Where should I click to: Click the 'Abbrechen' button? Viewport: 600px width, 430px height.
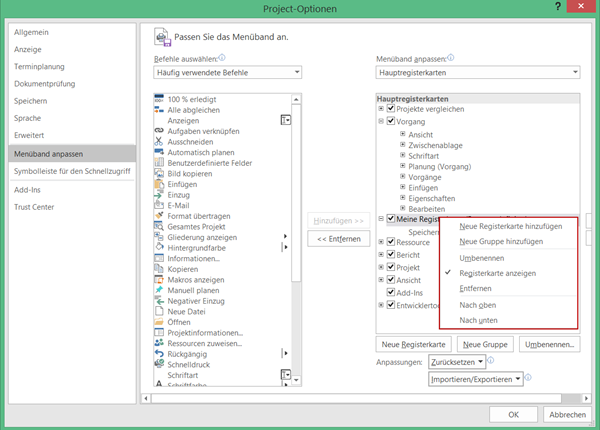[x=567, y=414]
